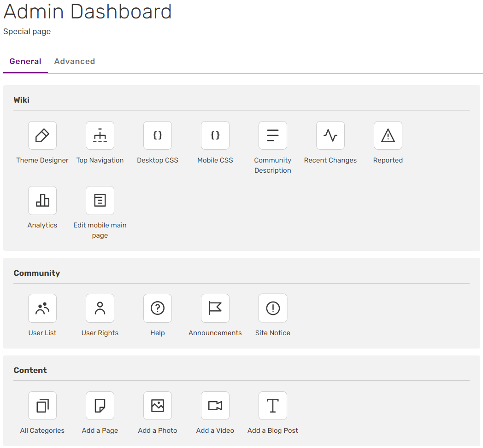Open the User List icon

[42, 308]
